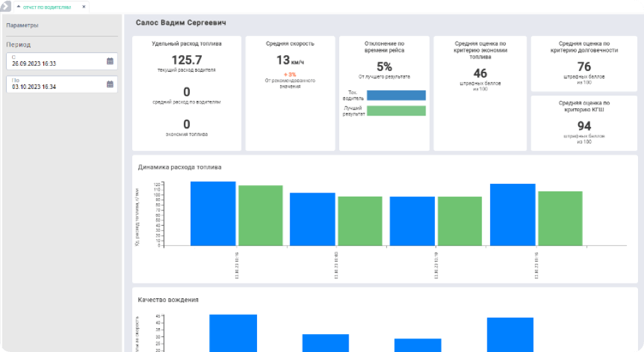Image resolution: width=644 pixels, height=352 pixels.
Task: Click first blue bar in 'Динамика расхода топлива'
Action: coord(213,213)
